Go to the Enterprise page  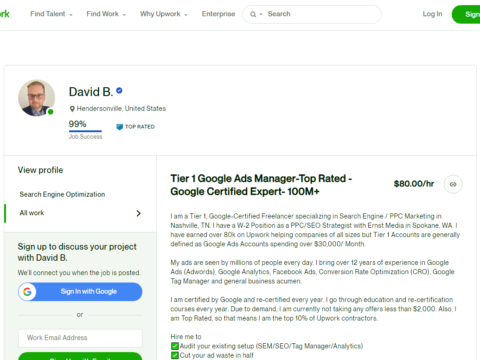pos(218,14)
